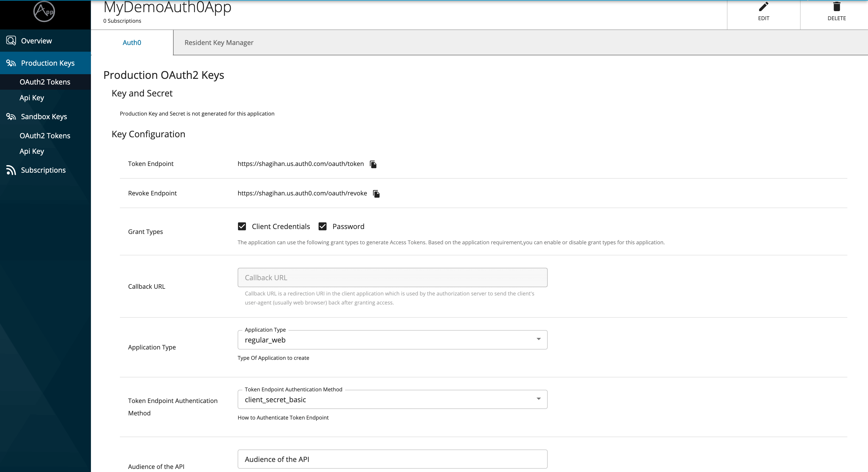Copy the Revoke Endpoint URL
The image size is (868, 472).
coord(376,194)
